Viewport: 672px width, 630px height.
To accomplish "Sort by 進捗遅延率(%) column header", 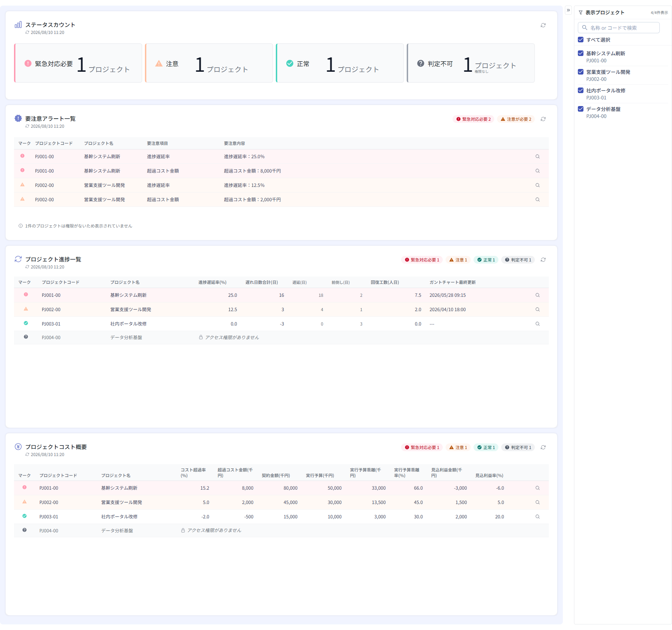I will coord(212,282).
